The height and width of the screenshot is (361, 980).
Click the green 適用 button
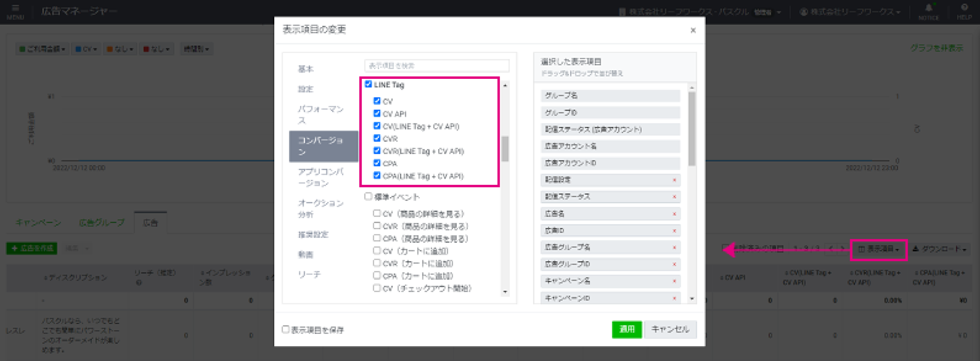(627, 329)
